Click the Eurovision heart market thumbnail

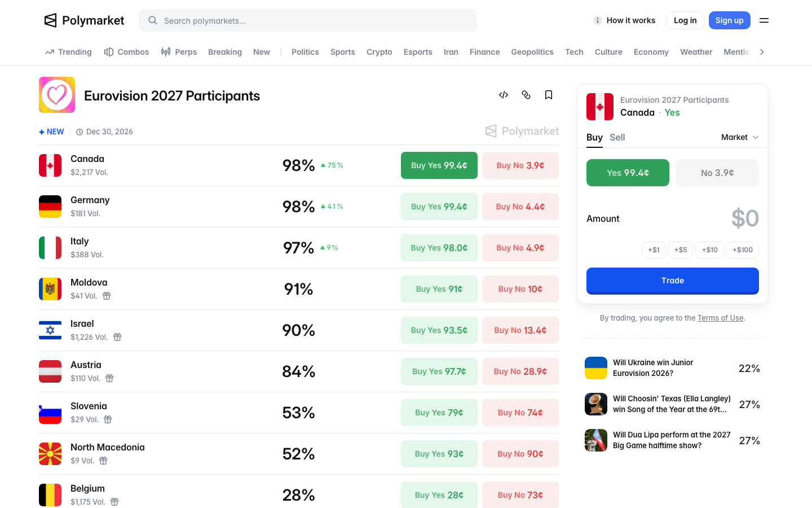[57, 95]
